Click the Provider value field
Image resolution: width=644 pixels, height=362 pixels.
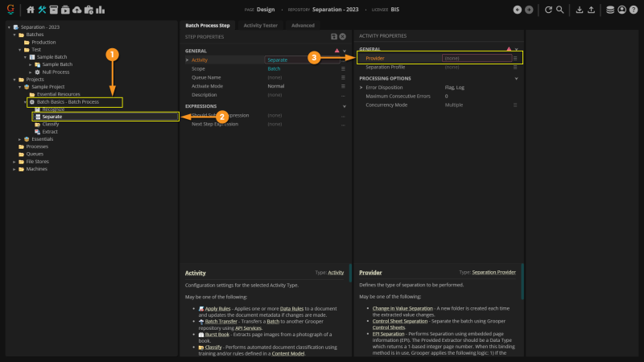pos(477,58)
